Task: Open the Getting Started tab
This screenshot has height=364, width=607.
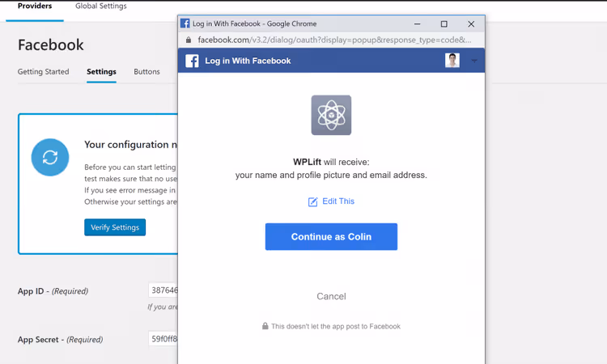Action: (x=44, y=71)
